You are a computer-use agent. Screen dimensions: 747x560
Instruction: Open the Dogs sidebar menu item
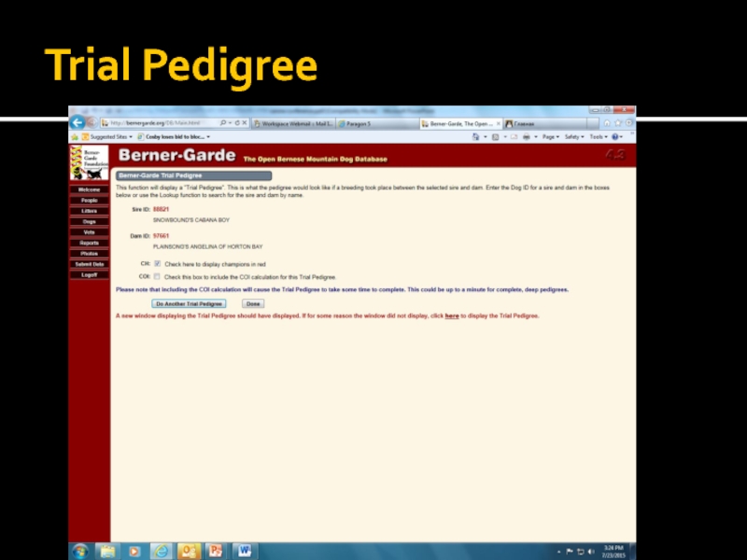pos(89,222)
